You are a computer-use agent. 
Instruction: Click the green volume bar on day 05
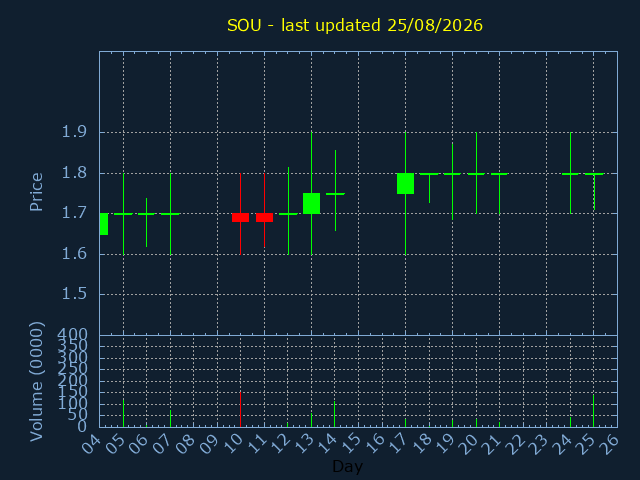[x=123, y=413]
